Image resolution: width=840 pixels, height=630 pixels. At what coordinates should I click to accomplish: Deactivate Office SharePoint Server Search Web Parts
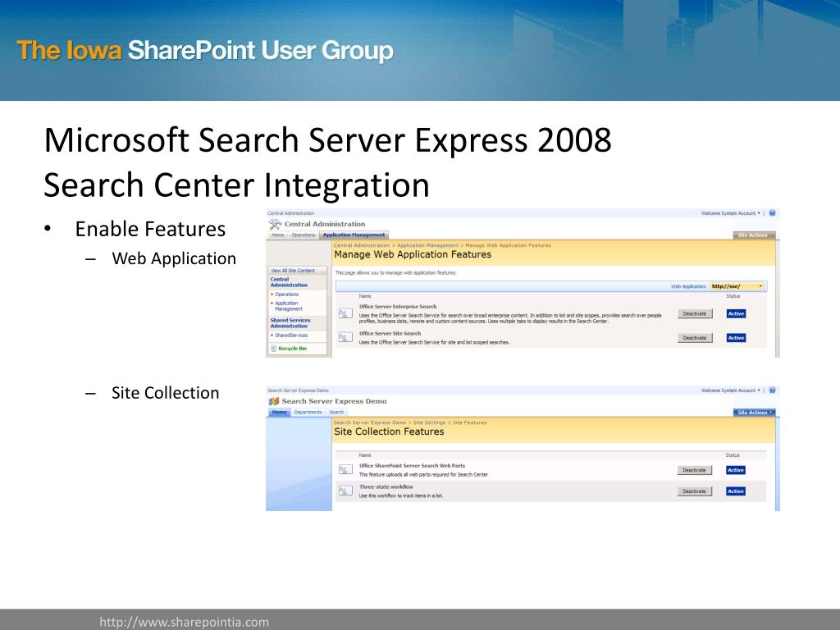click(694, 470)
